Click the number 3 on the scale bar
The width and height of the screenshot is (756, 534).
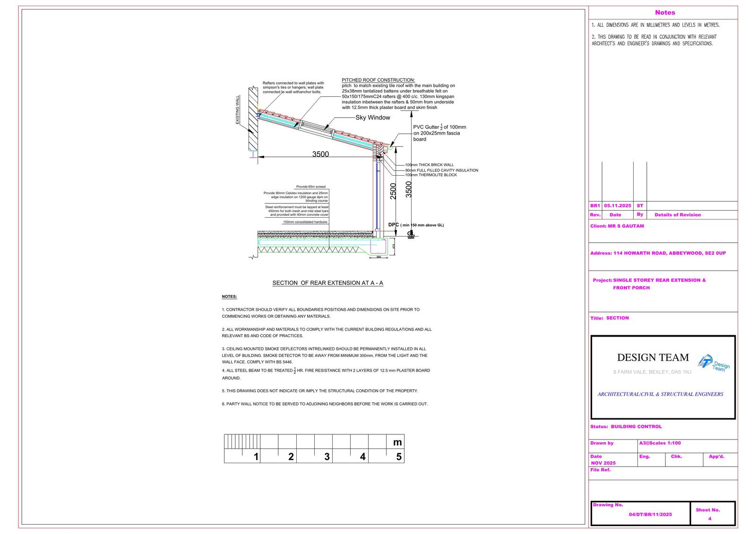coord(326,457)
